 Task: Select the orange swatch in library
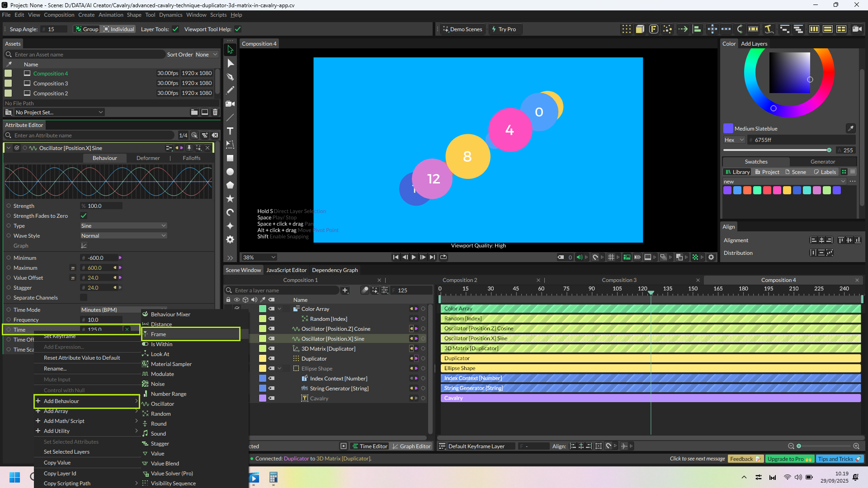coord(747,191)
